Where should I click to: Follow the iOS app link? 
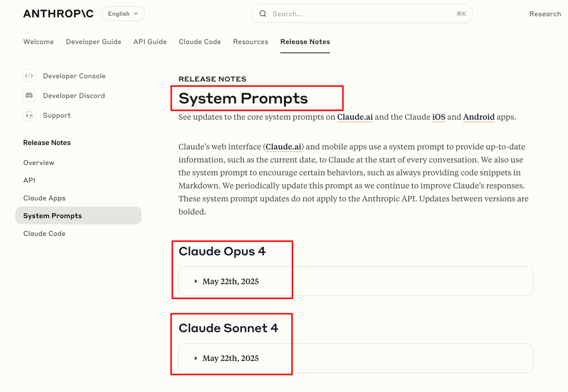(x=439, y=117)
